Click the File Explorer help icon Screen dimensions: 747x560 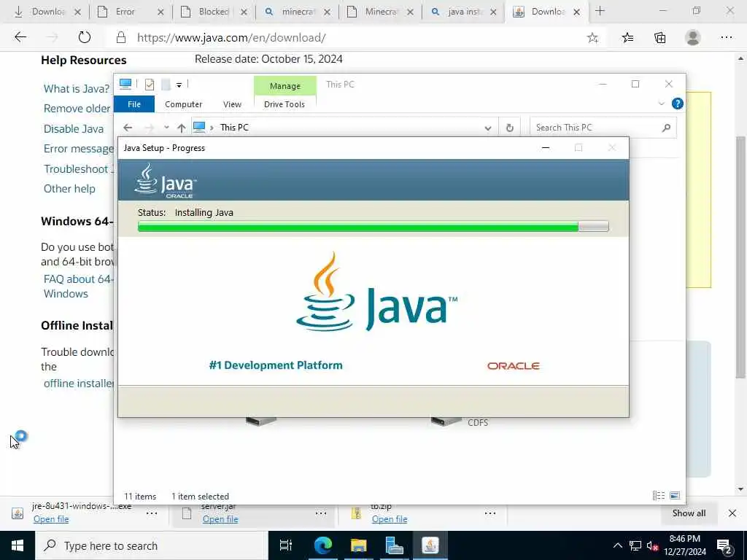pyautogui.click(x=677, y=104)
